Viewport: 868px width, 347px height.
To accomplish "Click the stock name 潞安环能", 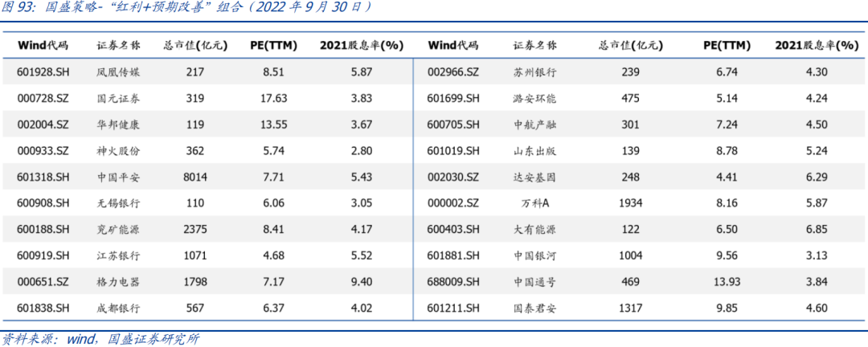I will 534,99.
